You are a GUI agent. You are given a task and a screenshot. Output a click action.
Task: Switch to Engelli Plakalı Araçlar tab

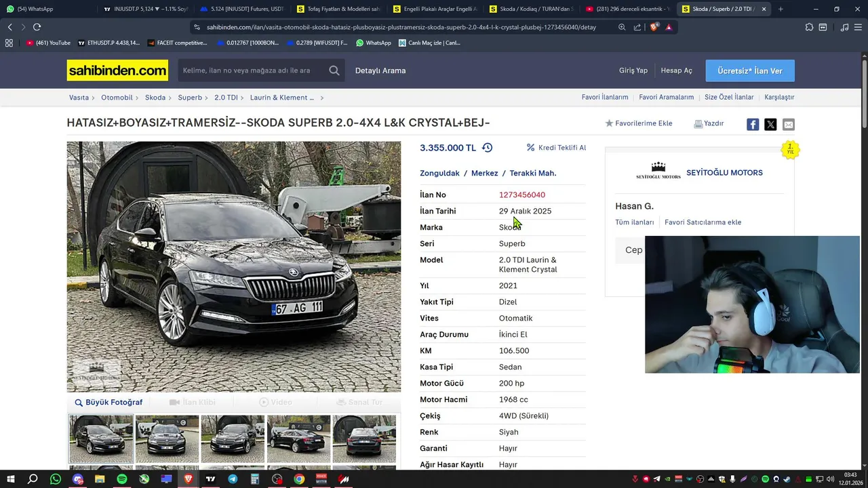point(435,9)
